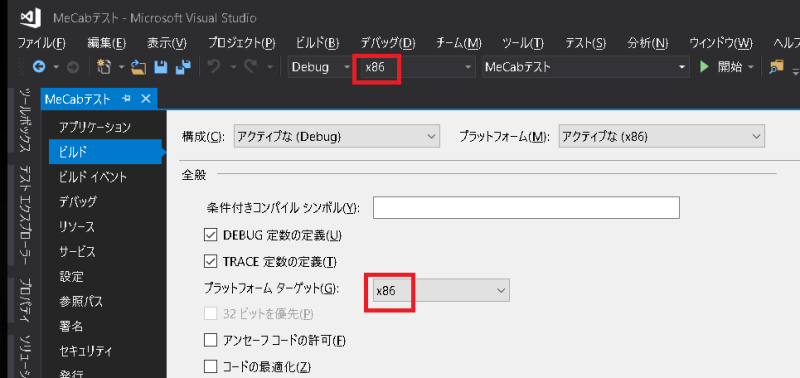
Task: Open the ツール(T) menu
Action: click(x=523, y=43)
